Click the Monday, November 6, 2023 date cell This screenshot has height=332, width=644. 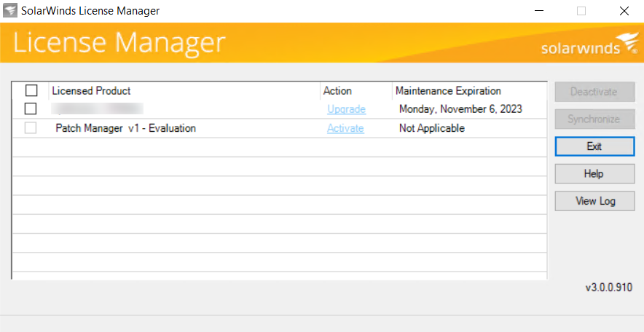coord(460,109)
